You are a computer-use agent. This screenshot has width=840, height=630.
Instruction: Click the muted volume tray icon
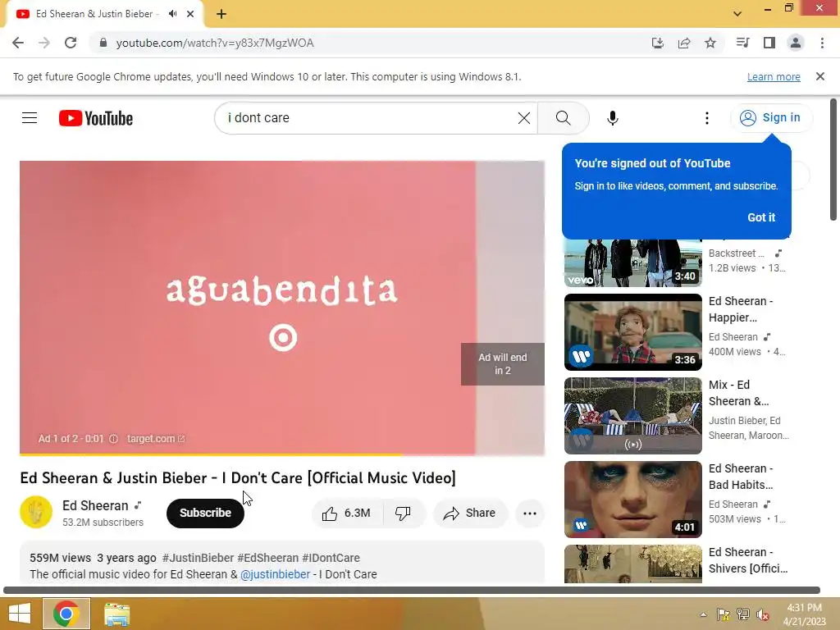coord(762,614)
